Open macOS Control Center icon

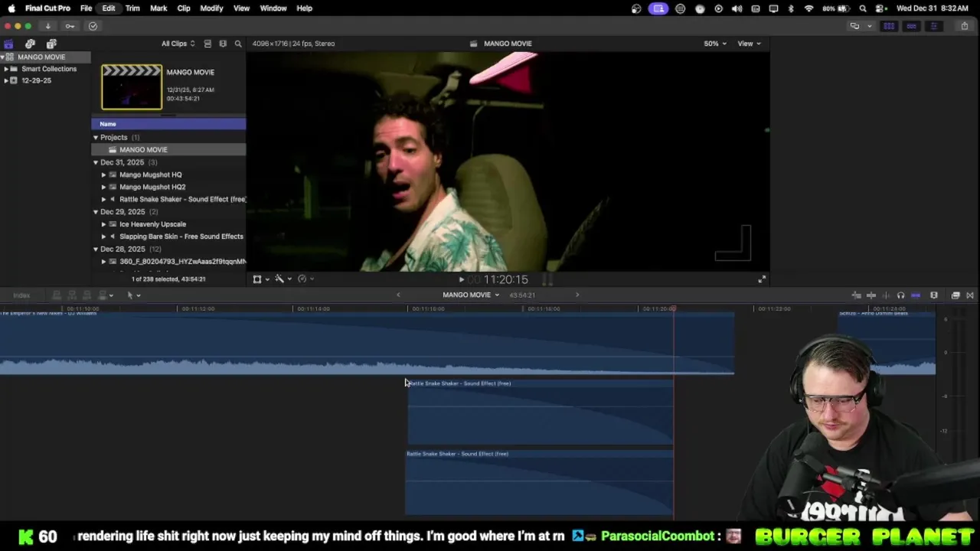coord(881,8)
